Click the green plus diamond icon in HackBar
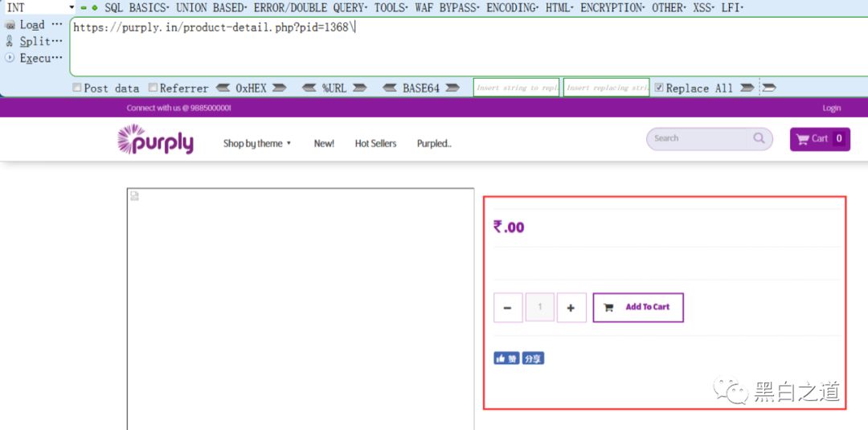868x430 pixels. coord(95,8)
